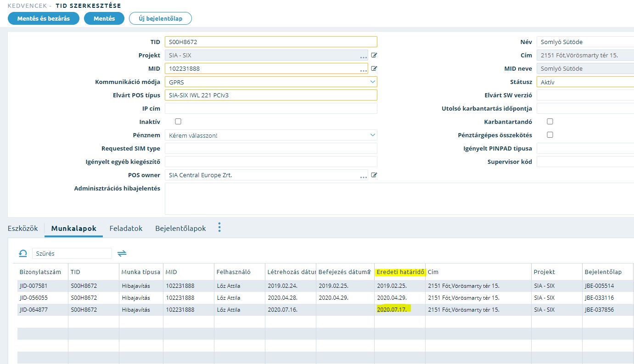
Task: Refresh the Munkalapok list
Action: click(22, 253)
